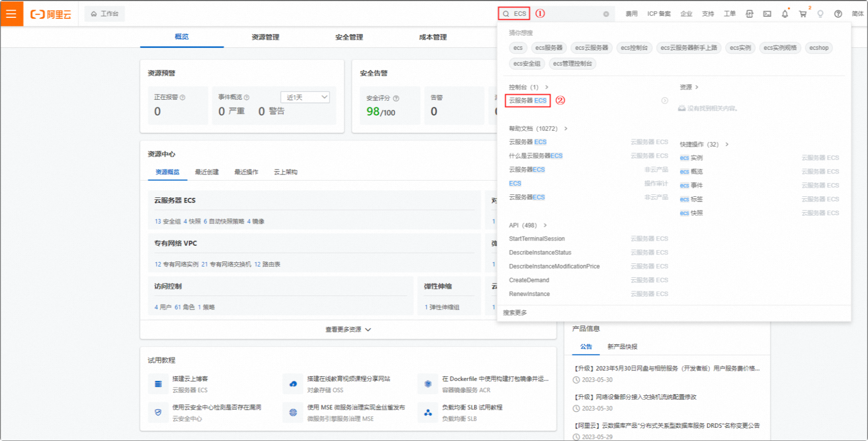Switch to the 新产品快报 tab
868x441 pixels.
622,346
